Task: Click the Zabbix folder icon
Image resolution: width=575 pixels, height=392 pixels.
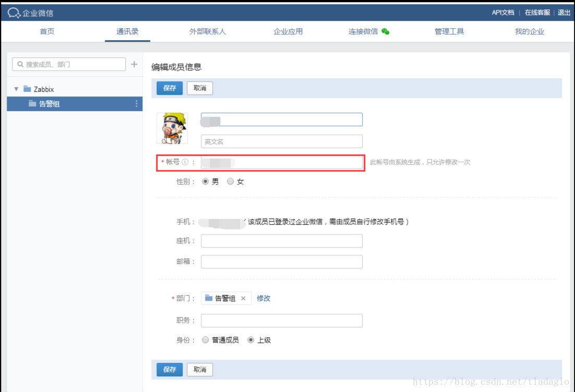Action: pos(27,89)
